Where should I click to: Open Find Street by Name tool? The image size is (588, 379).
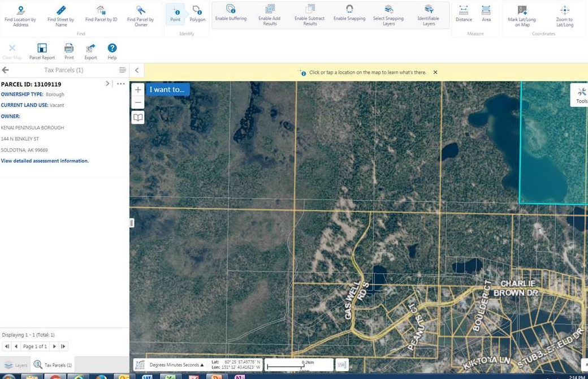[60, 16]
